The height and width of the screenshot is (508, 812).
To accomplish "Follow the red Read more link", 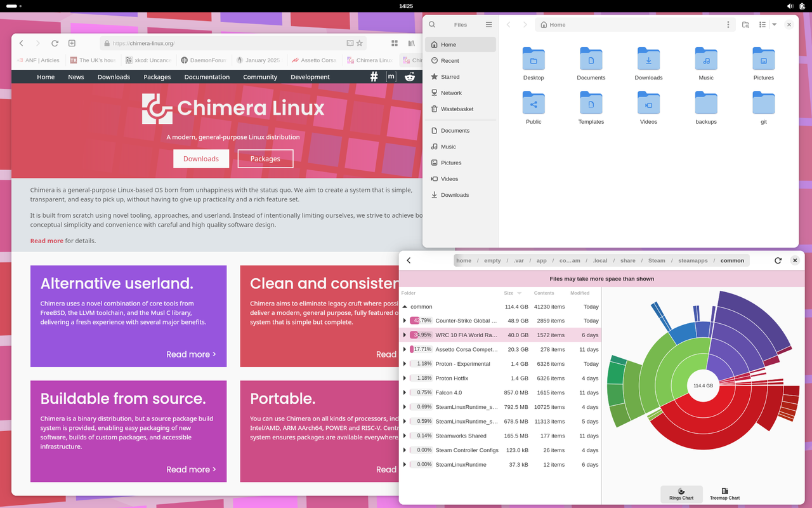I will pyautogui.click(x=47, y=241).
